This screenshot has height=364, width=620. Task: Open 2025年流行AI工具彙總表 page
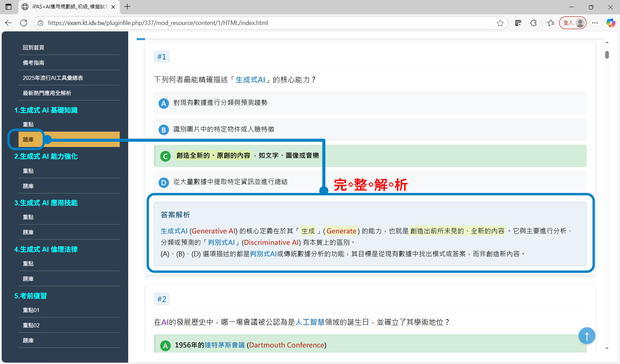(69, 78)
